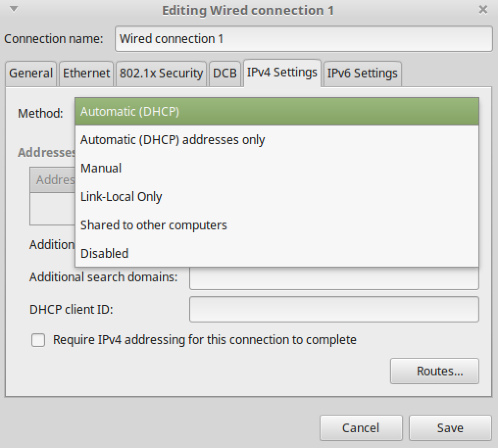Enable Require IPv4 addressing checkbox

point(38,340)
